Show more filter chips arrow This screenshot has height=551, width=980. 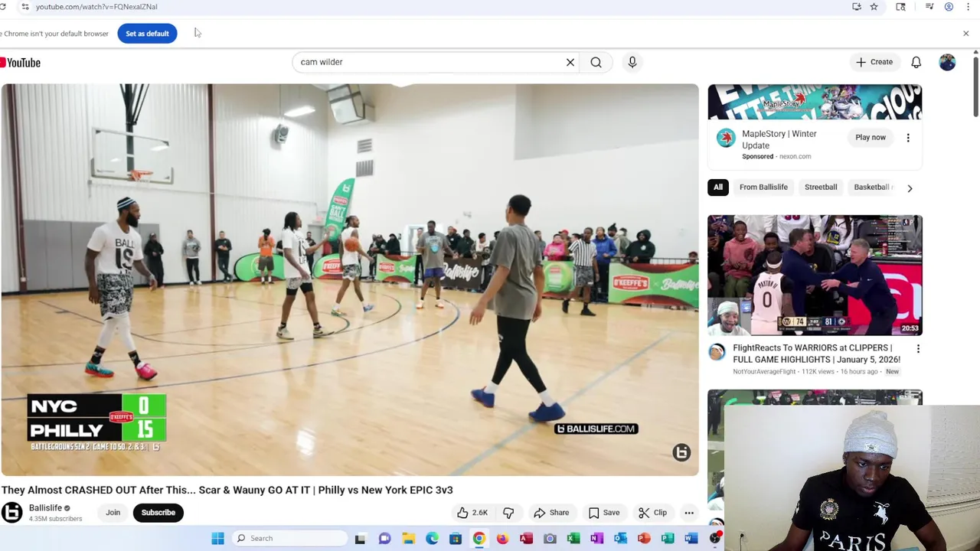tap(910, 187)
